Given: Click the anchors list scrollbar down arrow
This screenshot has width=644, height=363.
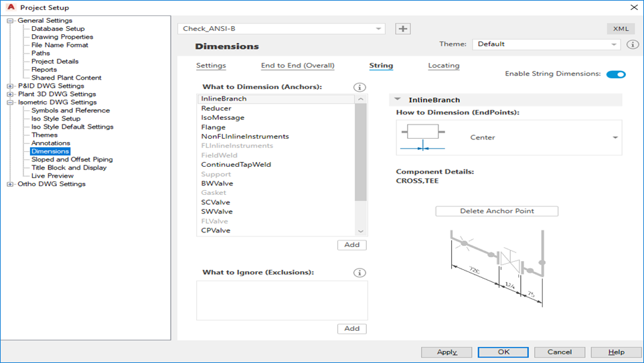Looking at the screenshot, I should [361, 231].
